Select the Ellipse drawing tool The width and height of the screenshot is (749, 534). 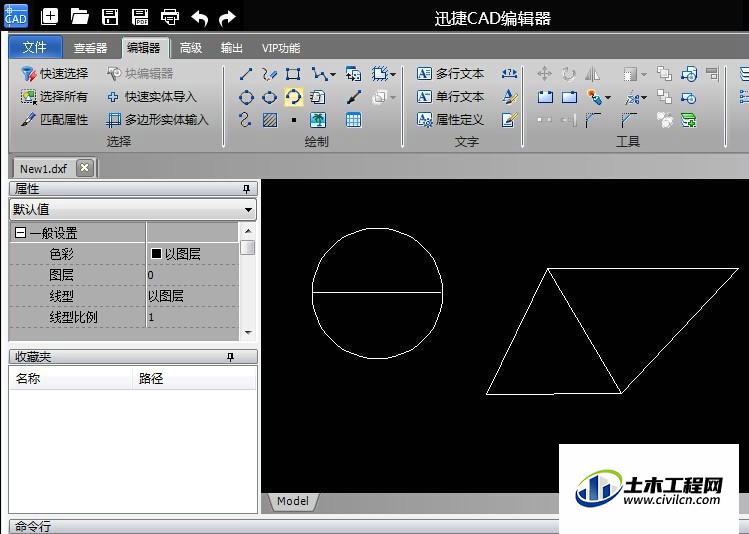(x=269, y=97)
